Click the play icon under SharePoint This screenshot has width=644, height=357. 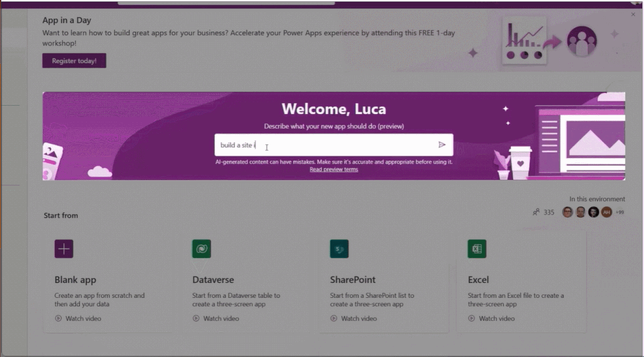[333, 318]
